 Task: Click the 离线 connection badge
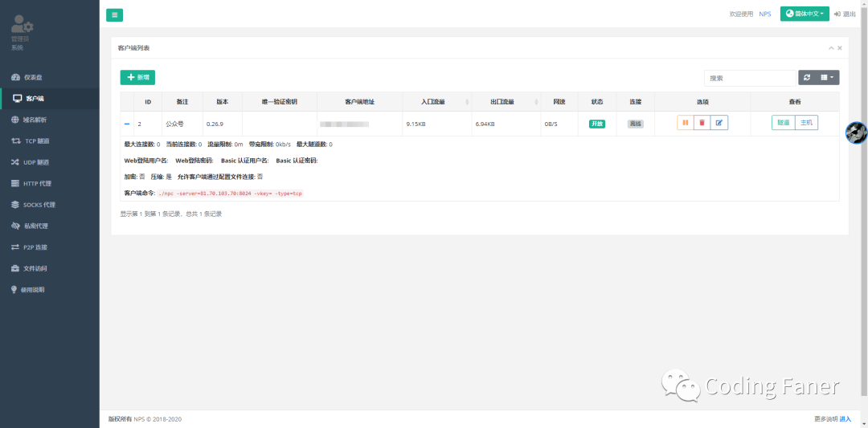[x=636, y=124]
